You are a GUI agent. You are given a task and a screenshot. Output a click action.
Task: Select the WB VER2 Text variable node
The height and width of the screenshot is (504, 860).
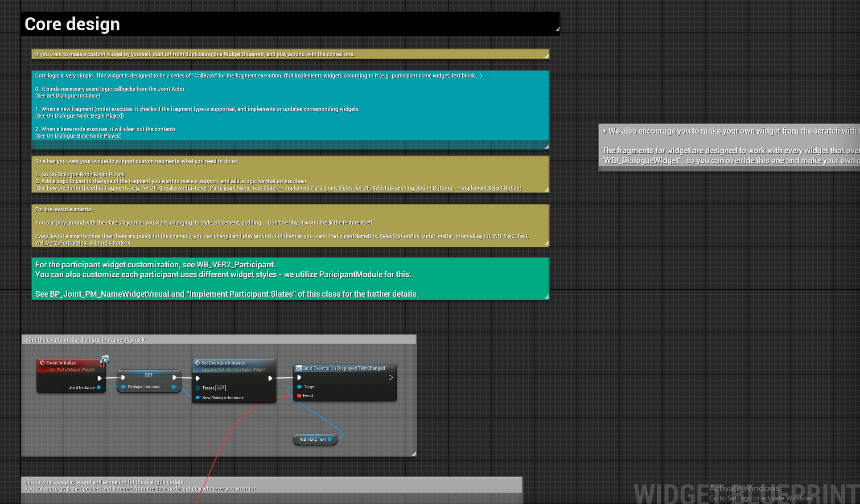pos(312,439)
